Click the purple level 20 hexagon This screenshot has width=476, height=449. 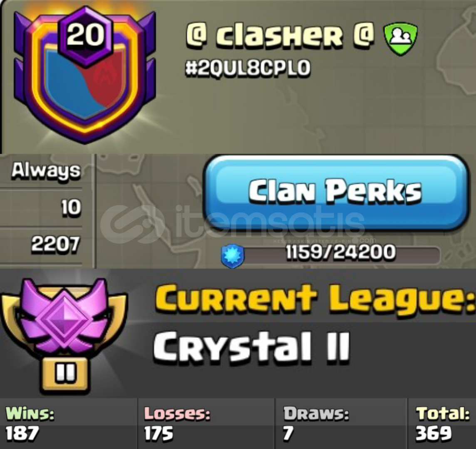coord(86,35)
